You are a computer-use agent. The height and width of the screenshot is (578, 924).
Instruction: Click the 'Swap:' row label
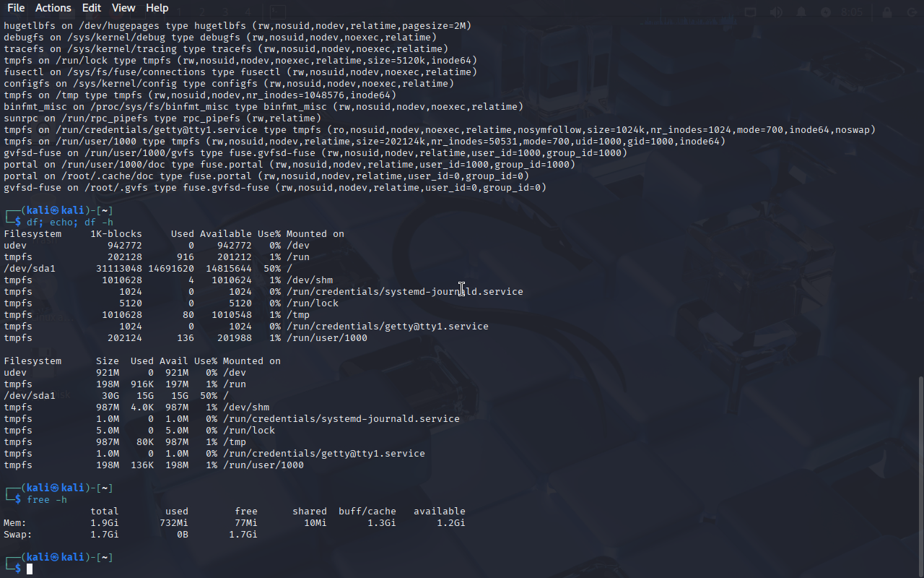pos(18,534)
